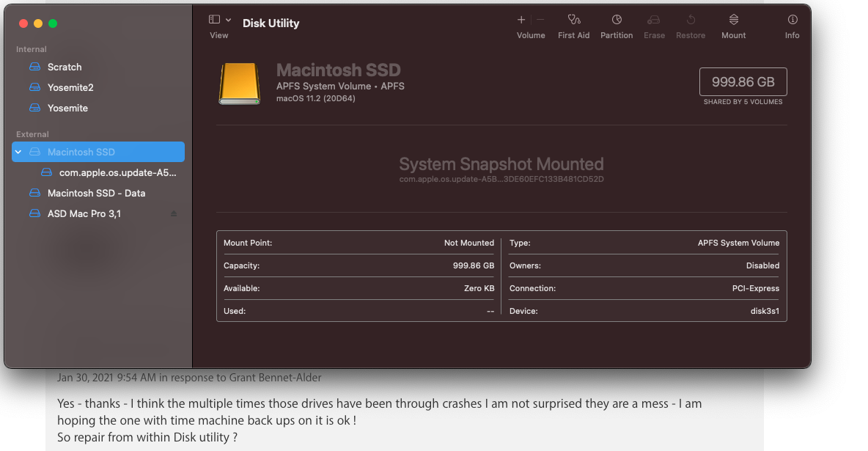Click the SHARED BY 5 VOLUMES label
Viewport: 868px width, 451px height.
click(x=743, y=102)
